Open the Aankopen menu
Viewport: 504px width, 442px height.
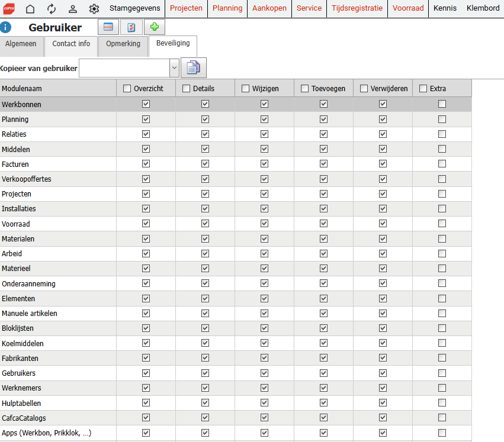click(x=269, y=8)
